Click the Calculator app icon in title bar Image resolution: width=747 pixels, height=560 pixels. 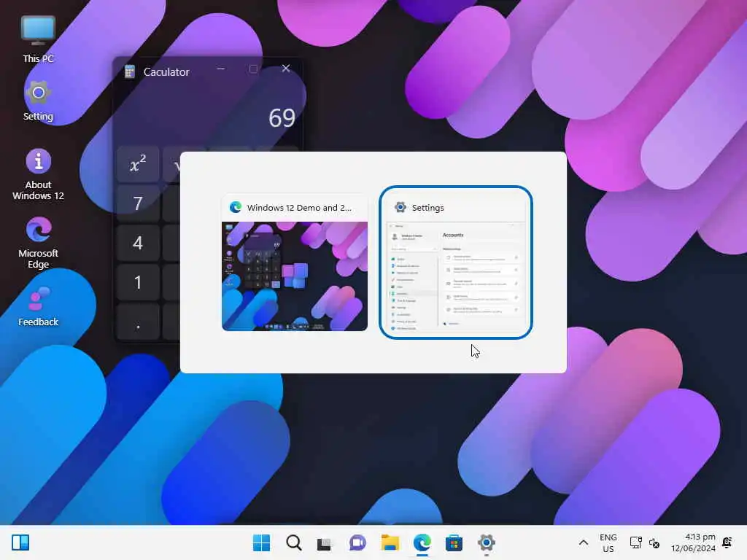(x=130, y=72)
